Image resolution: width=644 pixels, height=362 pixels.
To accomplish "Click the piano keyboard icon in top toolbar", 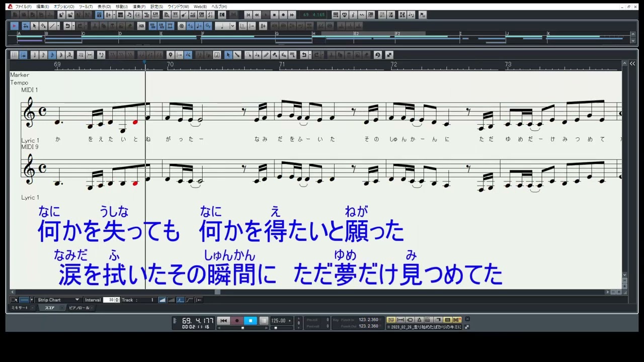I will tap(175, 15).
